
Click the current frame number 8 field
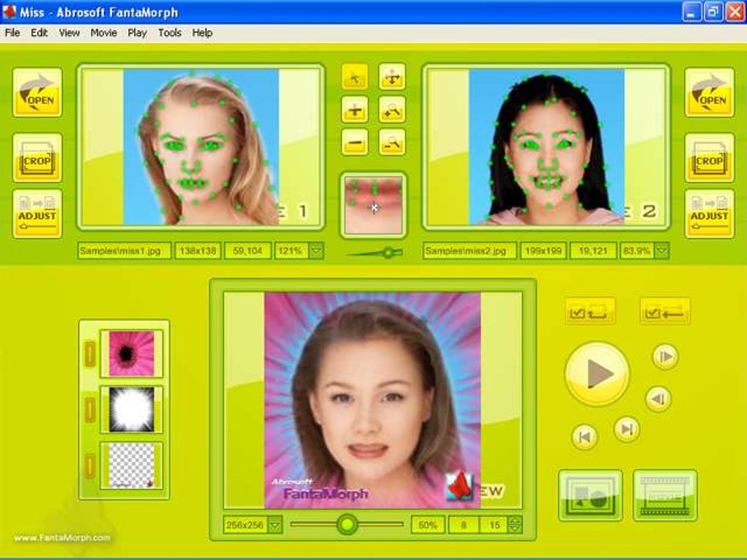[x=463, y=526]
